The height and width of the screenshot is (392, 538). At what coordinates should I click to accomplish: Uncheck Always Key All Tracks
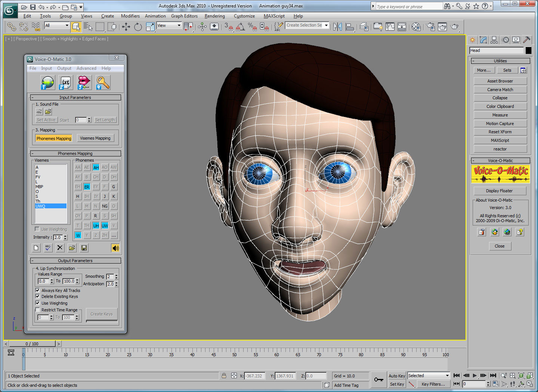point(37,290)
